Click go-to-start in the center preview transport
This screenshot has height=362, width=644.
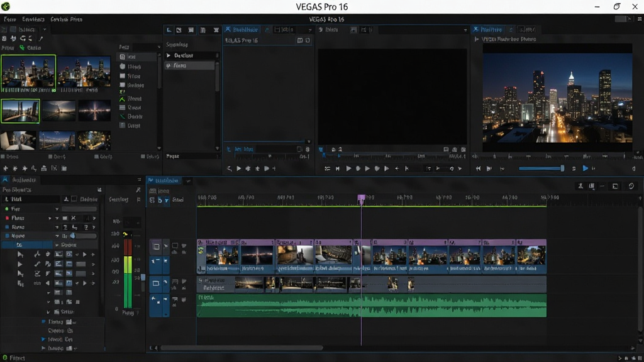pos(338,168)
